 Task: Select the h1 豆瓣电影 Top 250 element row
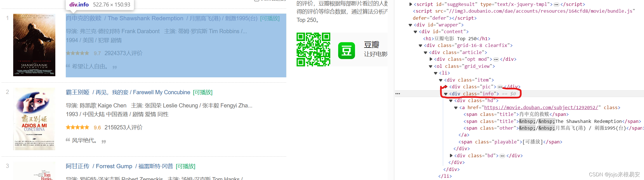pyautogui.click(x=457, y=39)
